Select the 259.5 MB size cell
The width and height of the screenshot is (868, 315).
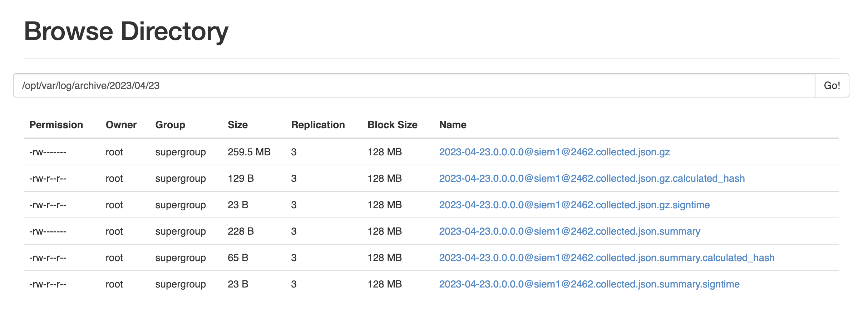coord(249,152)
